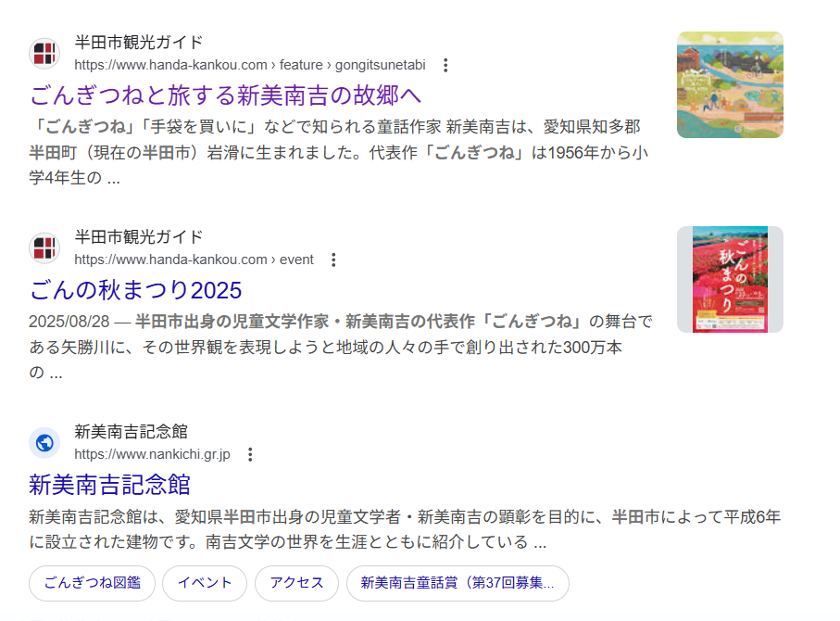Click the handa-kankou.com event URL text
Viewport: 840px width, 621px height.
194,260
